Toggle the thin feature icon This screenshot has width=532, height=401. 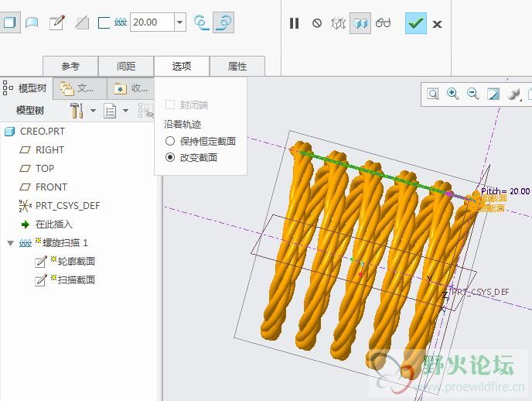point(104,23)
